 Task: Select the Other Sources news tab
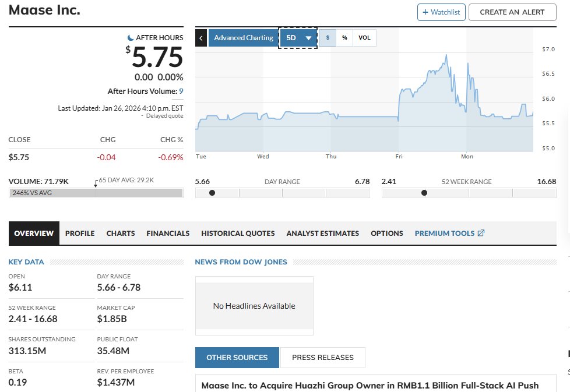(237, 358)
